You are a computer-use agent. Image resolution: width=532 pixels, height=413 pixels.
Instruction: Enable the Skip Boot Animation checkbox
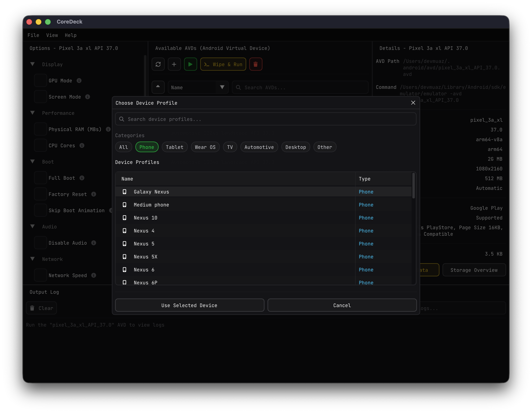coord(40,210)
